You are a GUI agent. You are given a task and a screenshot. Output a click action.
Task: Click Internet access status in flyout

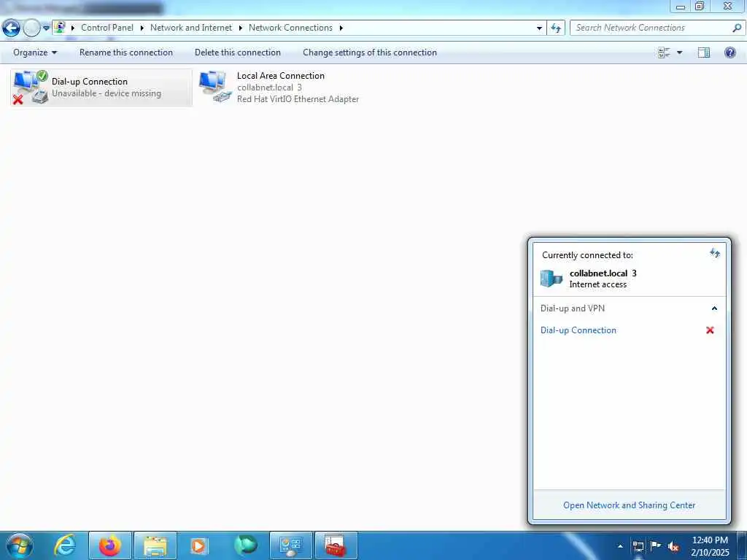[598, 284]
